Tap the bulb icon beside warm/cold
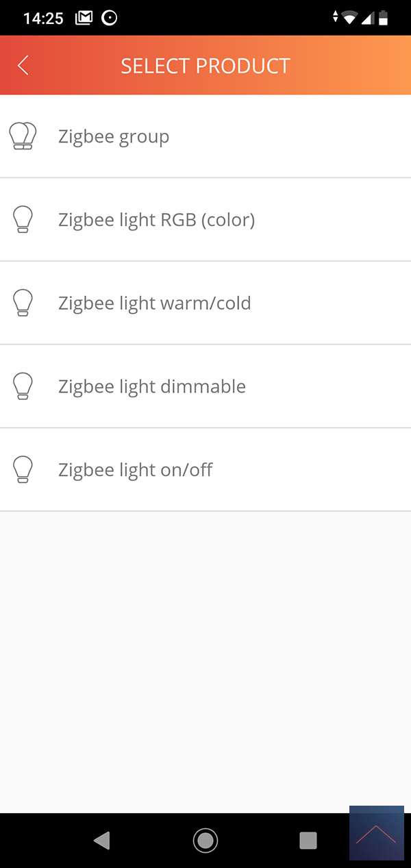This screenshot has height=868, width=411. coord(23,303)
